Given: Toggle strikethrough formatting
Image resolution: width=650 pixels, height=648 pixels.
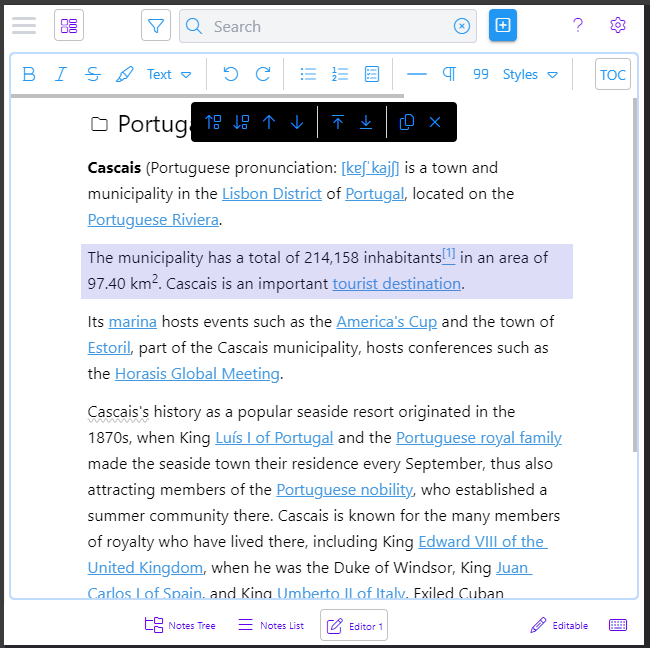Looking at the screenshot, I should [93, 75].
